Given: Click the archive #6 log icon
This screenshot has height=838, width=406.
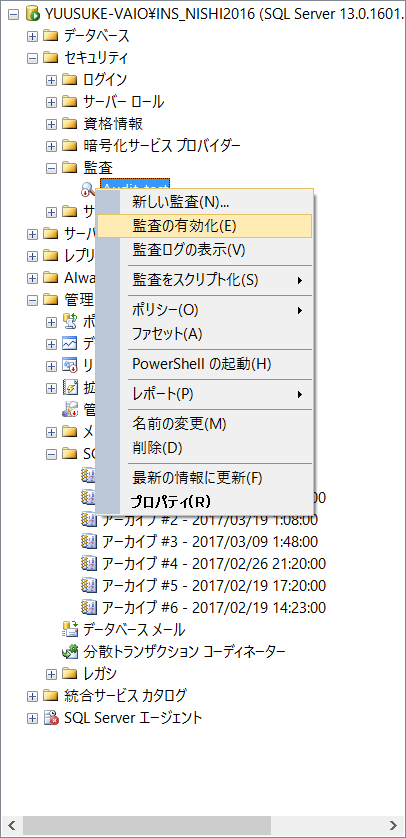Looking at the screenshot, I should pyautogui.click(x=89, y=607).
